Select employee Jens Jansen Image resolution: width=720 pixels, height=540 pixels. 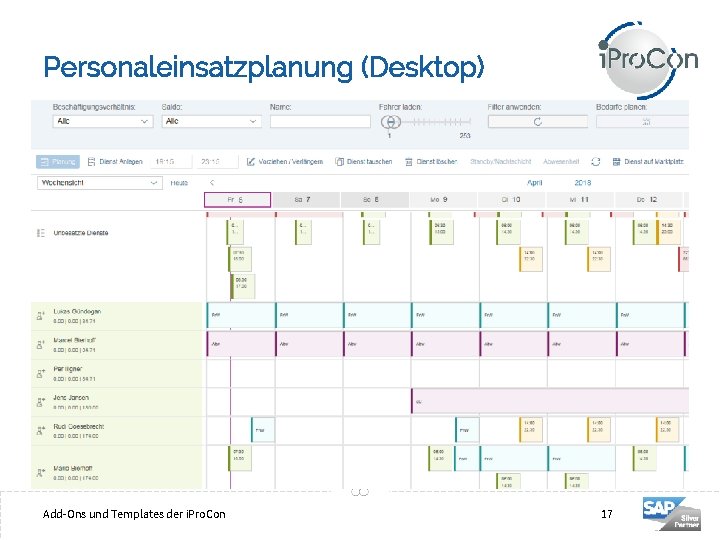tap(71, 398)
